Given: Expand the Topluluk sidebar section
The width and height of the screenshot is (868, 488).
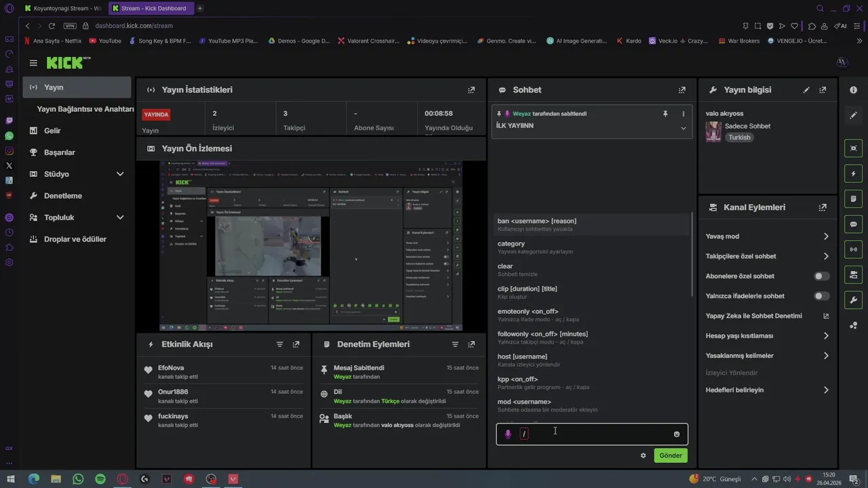Looking at the screenshot, I should click(x=120, y=218).
